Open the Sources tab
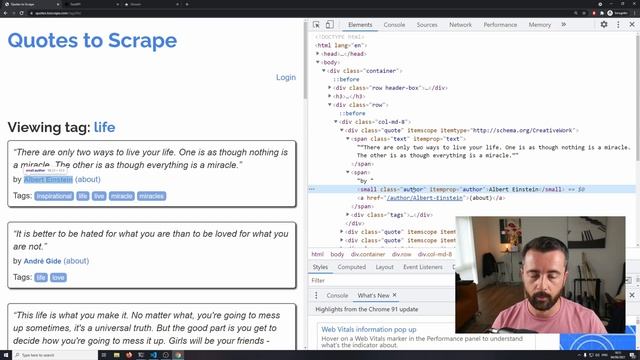640x360 pixels. tap(427, 24)
